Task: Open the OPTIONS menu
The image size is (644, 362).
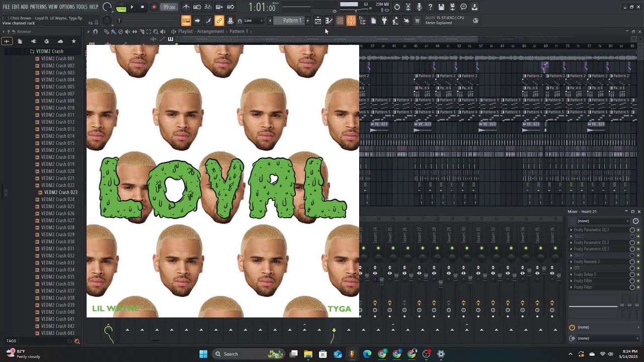Action: 67,7
